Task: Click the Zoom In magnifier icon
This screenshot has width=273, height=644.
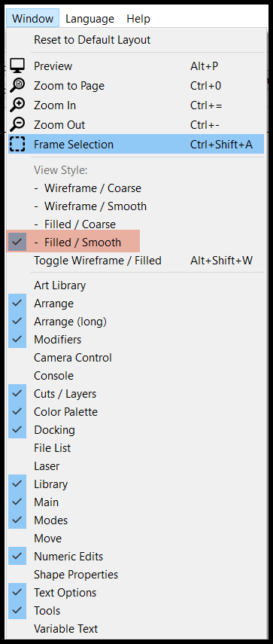Action: coord(17,105)
